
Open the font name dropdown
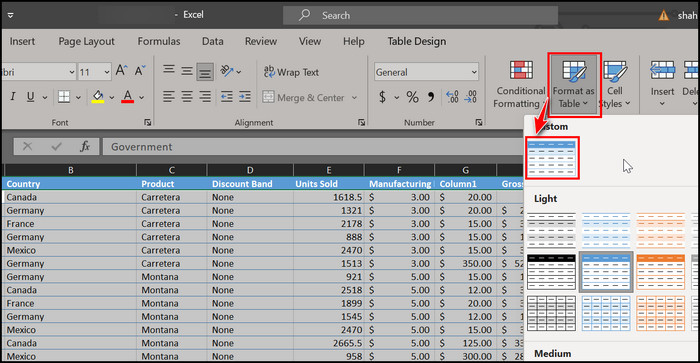click(x=71, y=72)
